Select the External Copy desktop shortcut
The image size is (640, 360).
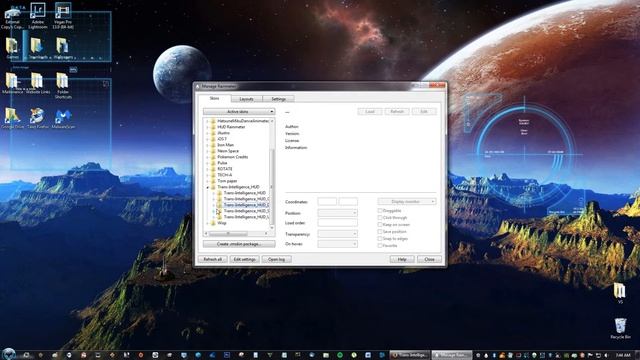click(12, 16)
